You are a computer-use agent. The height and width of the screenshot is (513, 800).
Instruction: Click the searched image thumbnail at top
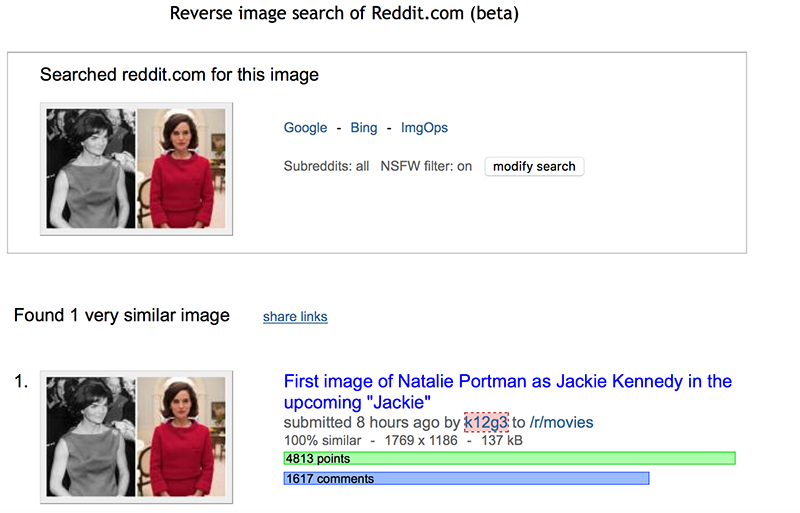pyautogui.click(x=136, y=168)
